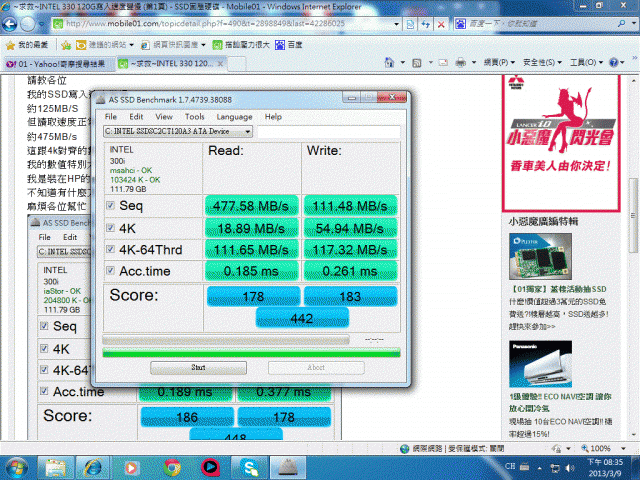Image resolution: width=640 pixels, height=480 pixels.
Task: Click the webpage vertical scrollbar thumb
Action: coord(633,215)
